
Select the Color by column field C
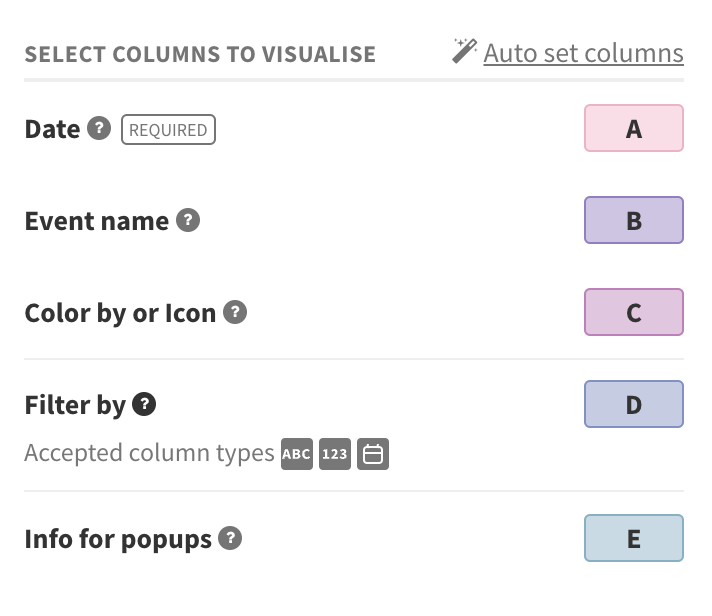click(x=633, y=313)
